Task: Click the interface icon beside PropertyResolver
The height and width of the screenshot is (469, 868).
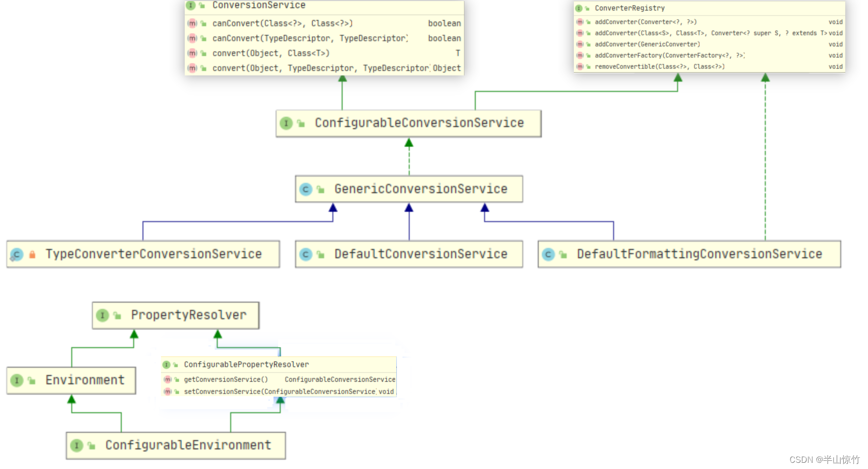Action: coord(102,316)
